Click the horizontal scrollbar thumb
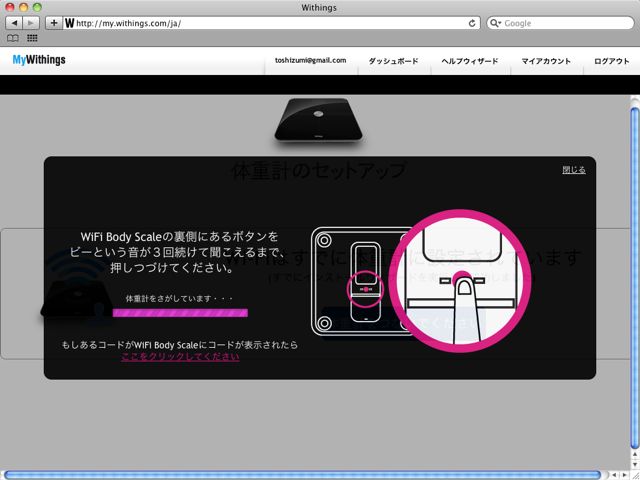Screen dimensions: 640x480 click(x=302, y=475)
